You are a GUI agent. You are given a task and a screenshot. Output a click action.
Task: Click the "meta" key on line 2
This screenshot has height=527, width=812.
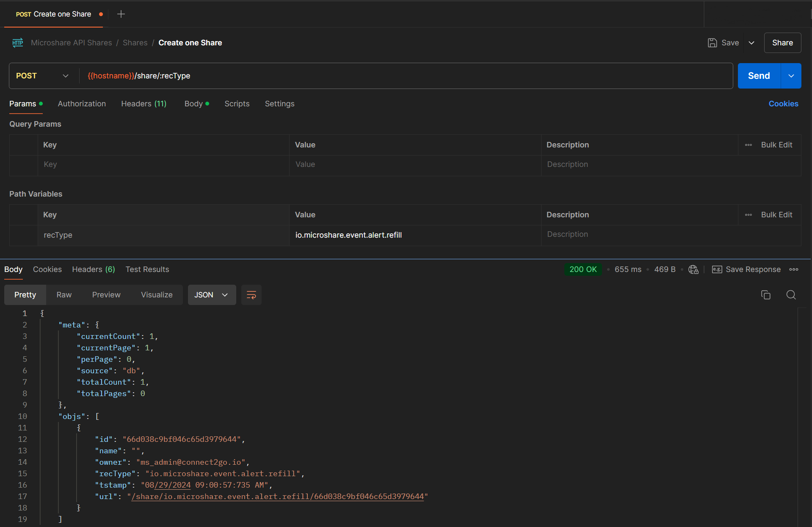click(72, 325)
